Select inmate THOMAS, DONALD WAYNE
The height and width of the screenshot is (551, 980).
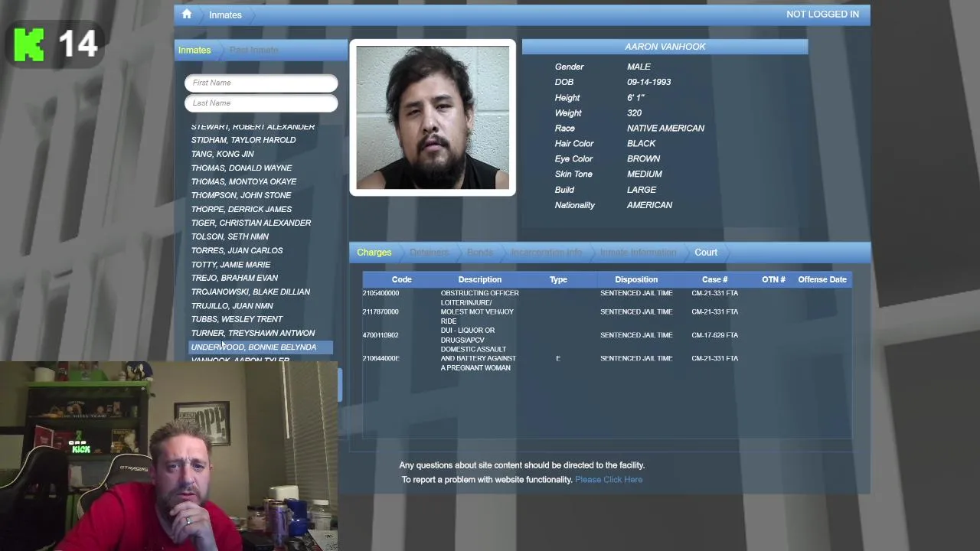(241, 168)
